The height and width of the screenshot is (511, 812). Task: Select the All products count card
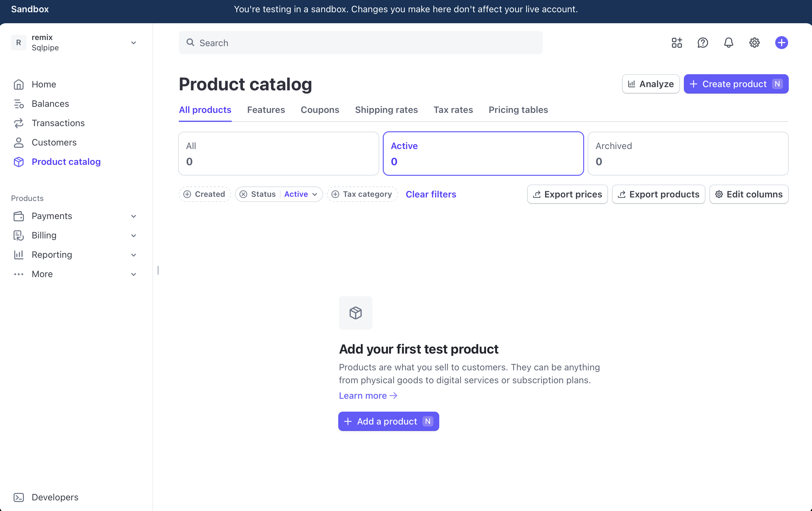[278, 153]
